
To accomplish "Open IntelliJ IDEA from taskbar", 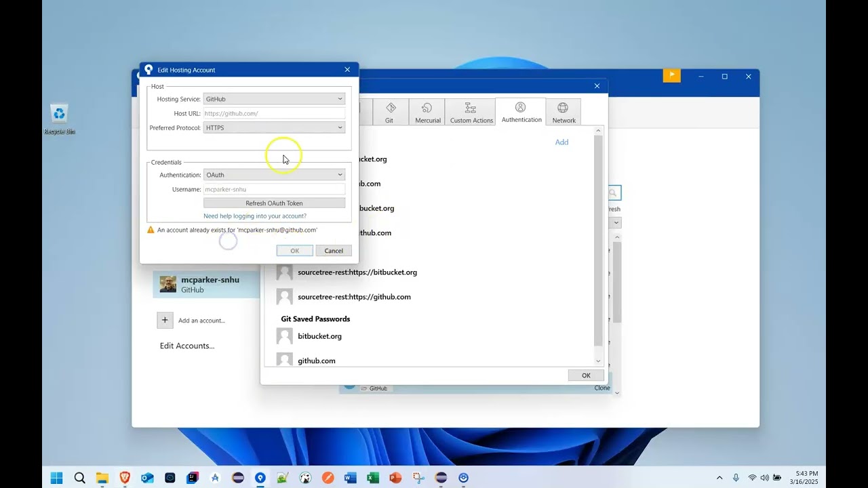I will pyautogui.click(x=193, y=478).
